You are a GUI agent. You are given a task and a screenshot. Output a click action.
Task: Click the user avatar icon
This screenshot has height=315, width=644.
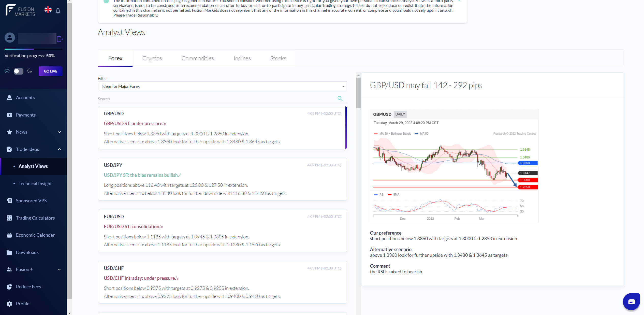pos(10,38)
